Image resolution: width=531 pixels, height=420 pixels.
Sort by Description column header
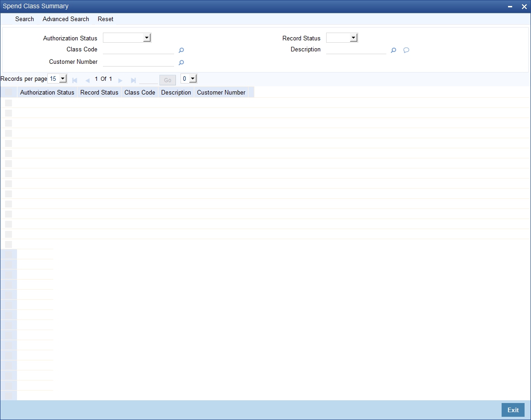[x=176, y=92]
